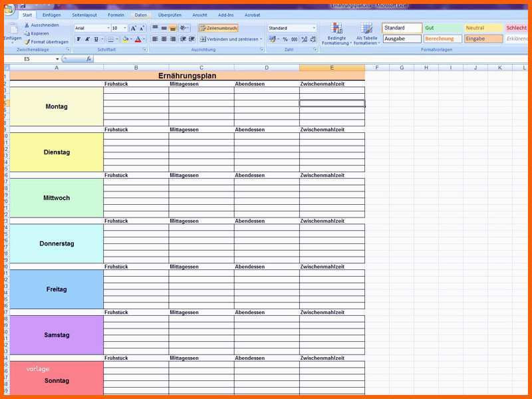
Task: Open the Arial font name dropdown
Action: pyautogui.click(x=107, y=29)
